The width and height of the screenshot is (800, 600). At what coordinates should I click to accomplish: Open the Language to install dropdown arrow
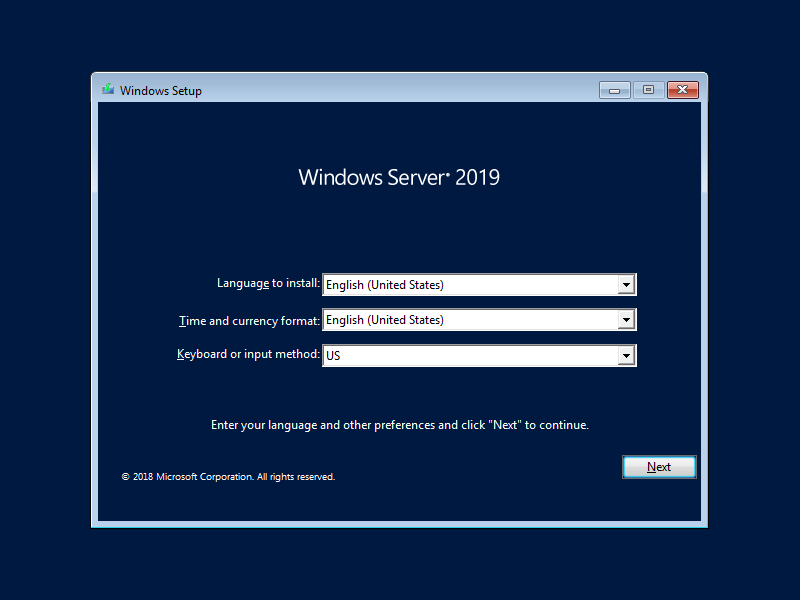[x=626, y=285]
